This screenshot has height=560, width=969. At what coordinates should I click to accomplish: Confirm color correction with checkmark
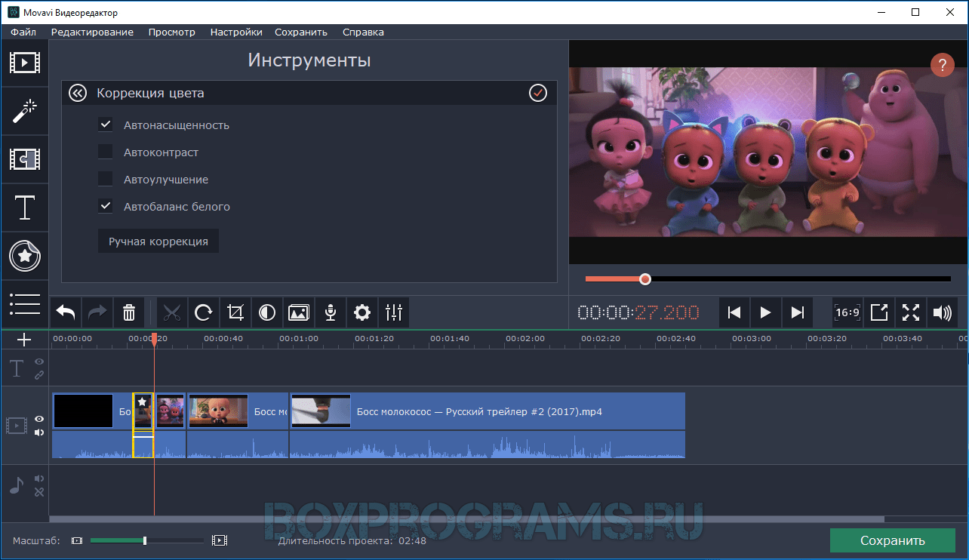(538, 93)
